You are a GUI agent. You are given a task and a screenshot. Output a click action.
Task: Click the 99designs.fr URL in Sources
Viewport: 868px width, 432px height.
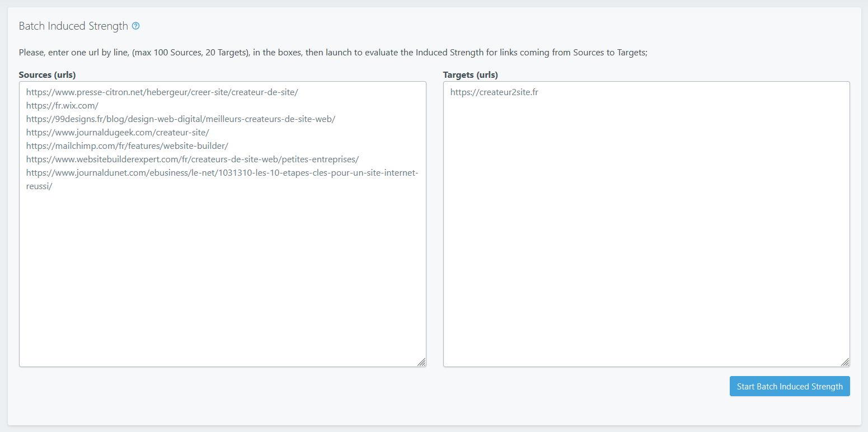tap(180, 119)
